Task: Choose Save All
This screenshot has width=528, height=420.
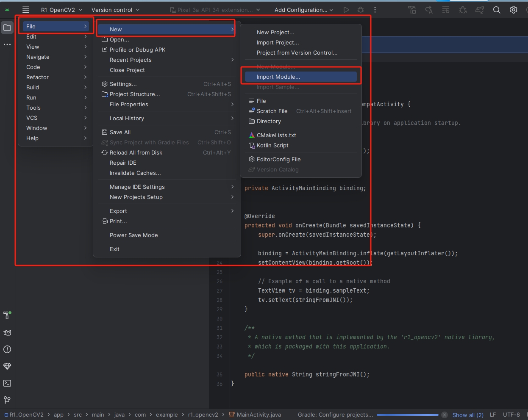Action: pyautogui.click(x=167, y=132)
